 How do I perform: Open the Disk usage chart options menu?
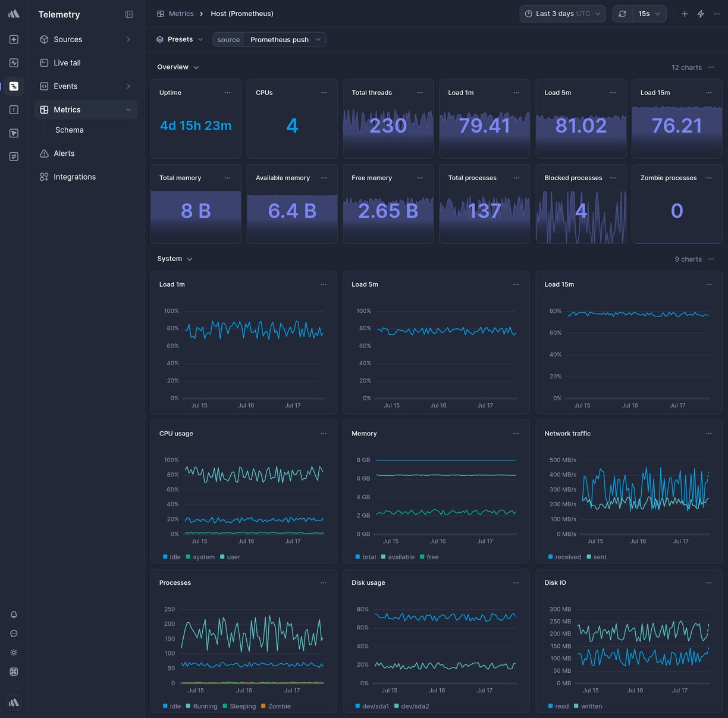pyautogui.click(x=516, y=583)
